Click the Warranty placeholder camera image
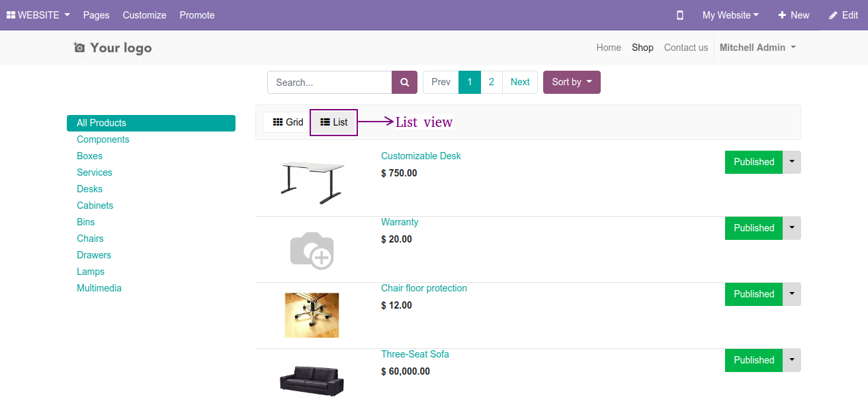Viewport: 868px width, 413px height. tap(312, 250)
